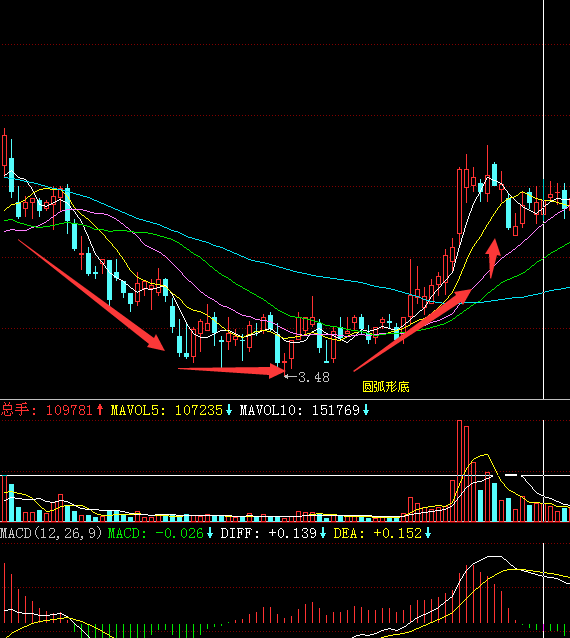Click the long red downtrend arrow annotation

pos(92,295)
